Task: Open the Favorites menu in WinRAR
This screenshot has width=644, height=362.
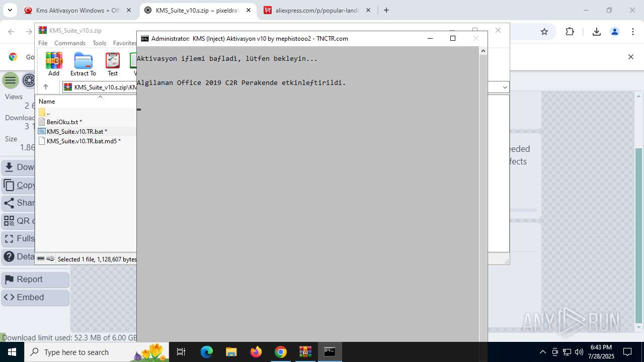Action: pyautogui.click(x=124, y=43)
